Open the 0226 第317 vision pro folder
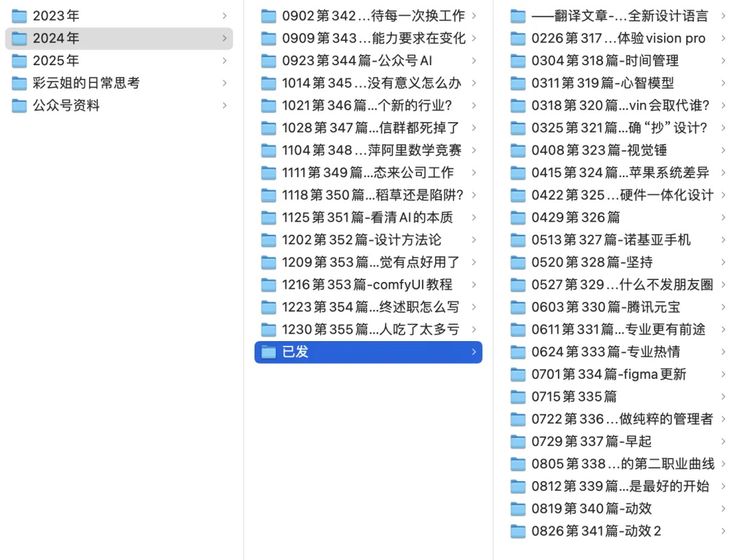This screenshot has height=560, width=741. click(x=617, y=38)
